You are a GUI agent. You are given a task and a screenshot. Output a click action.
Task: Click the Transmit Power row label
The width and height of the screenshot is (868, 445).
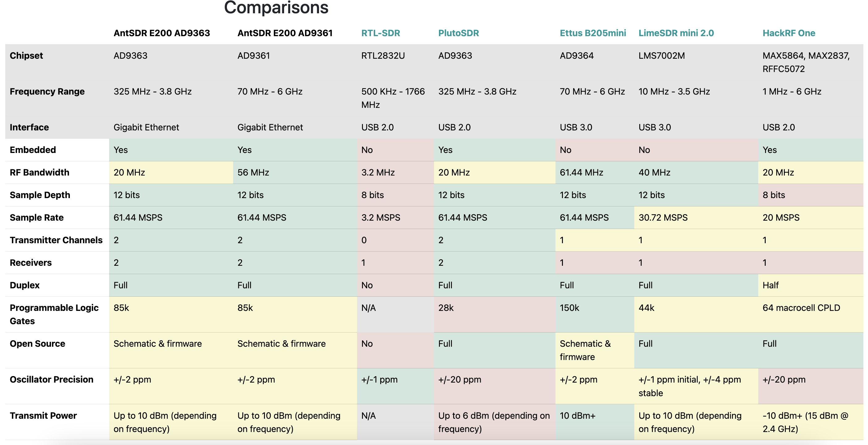(43, 416)
